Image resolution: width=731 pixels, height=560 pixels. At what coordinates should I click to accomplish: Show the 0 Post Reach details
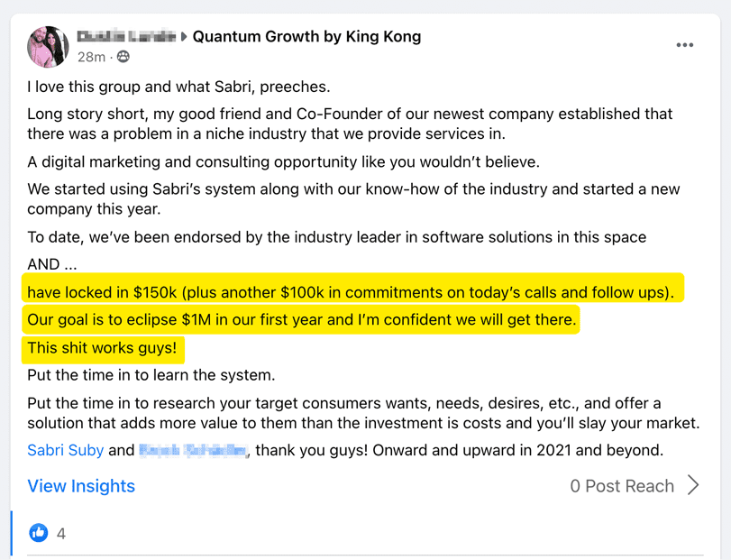tap(622, 486)
